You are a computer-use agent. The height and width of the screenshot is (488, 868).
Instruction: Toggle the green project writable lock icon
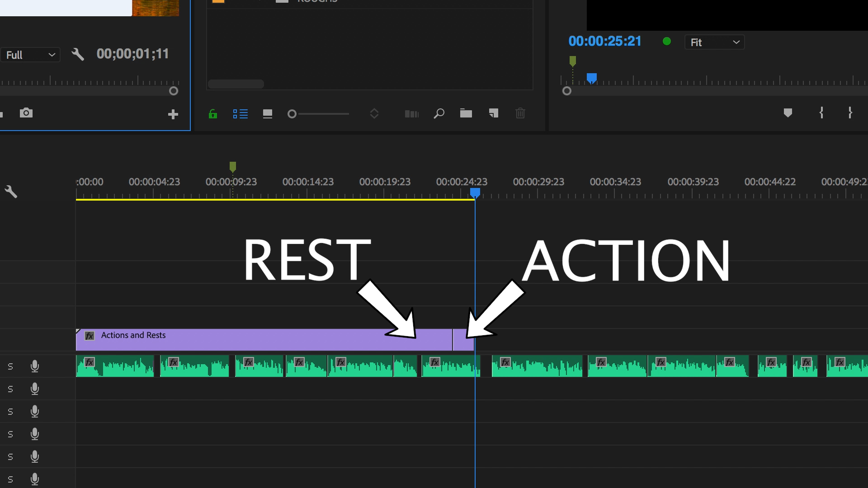tap(213, 114)
